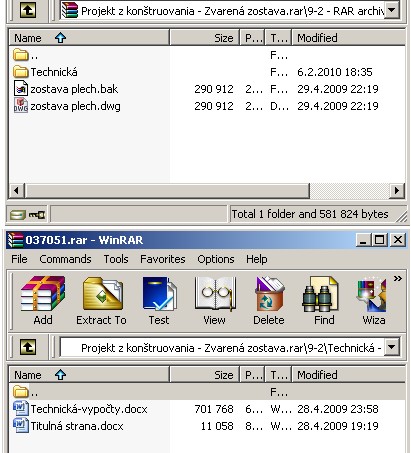Click the password key icon in status bar
This screenshot has height=453, width=411.
tap(37, 214)
